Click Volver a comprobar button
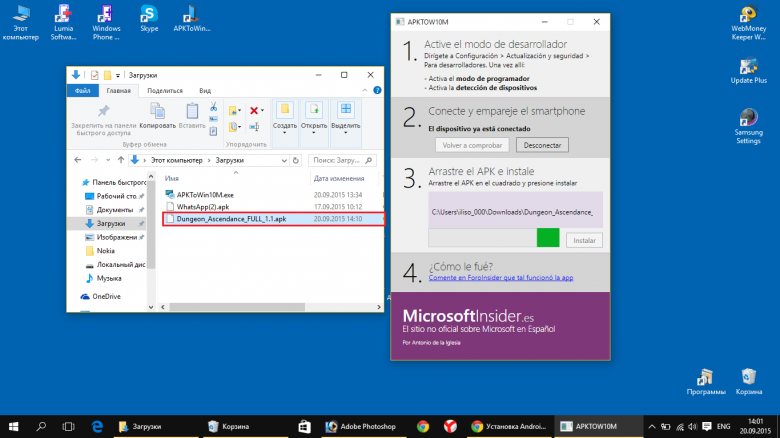780x438 pixels. coord(472,145)
